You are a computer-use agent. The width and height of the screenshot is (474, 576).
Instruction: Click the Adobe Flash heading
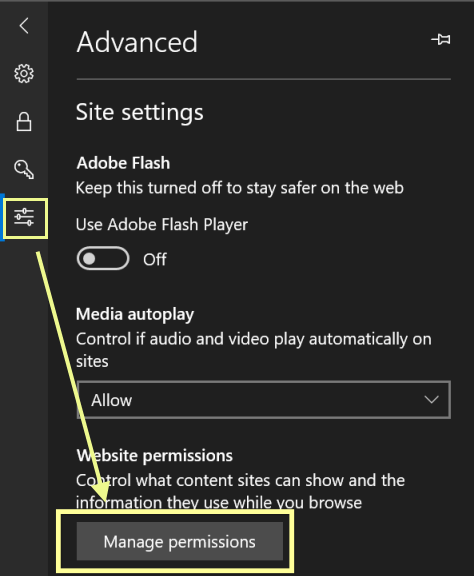[123, 163]
